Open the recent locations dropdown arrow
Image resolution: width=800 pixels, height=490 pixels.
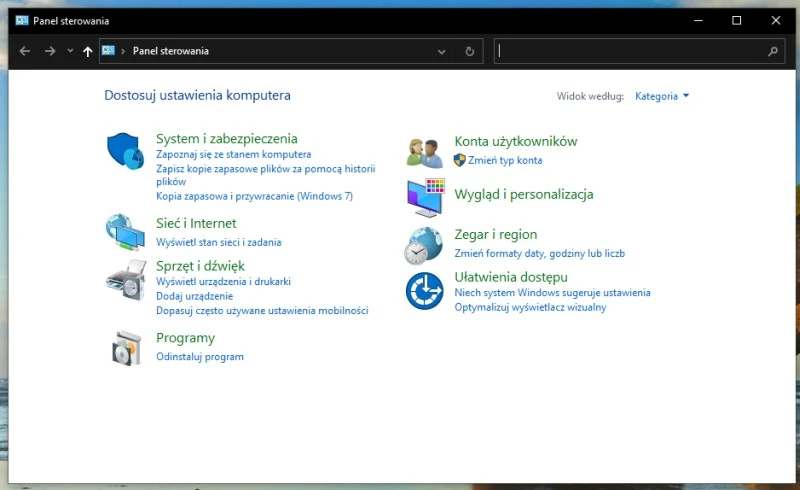(70, 51)
